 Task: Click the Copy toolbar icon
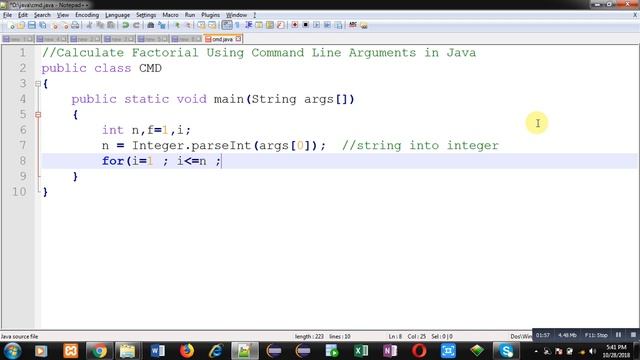click(100, 25)
